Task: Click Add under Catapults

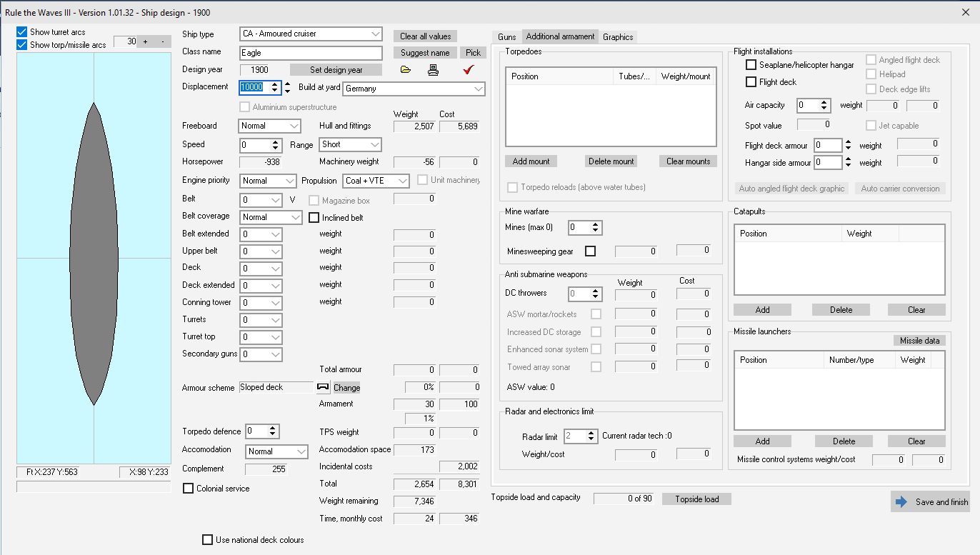Action: (x=762, y=310)
